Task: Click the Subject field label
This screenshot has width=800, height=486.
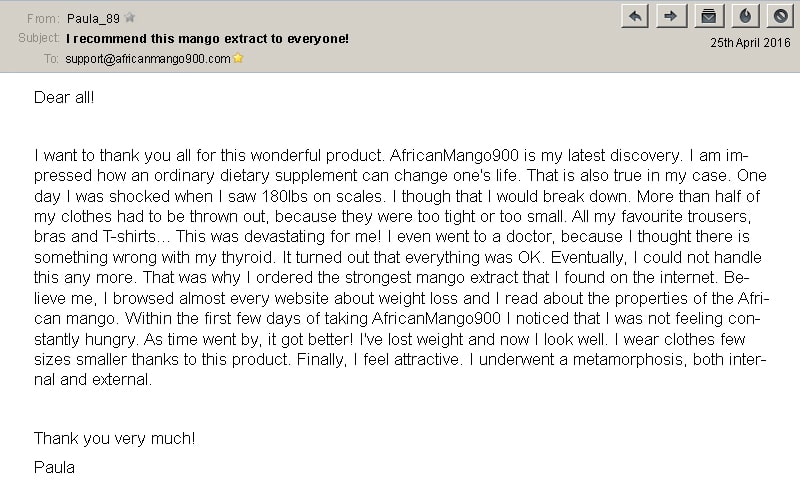Action: (x=38, y=38)
